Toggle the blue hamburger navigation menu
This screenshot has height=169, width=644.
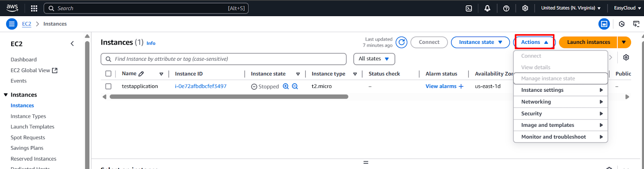[x=12, y=24]
